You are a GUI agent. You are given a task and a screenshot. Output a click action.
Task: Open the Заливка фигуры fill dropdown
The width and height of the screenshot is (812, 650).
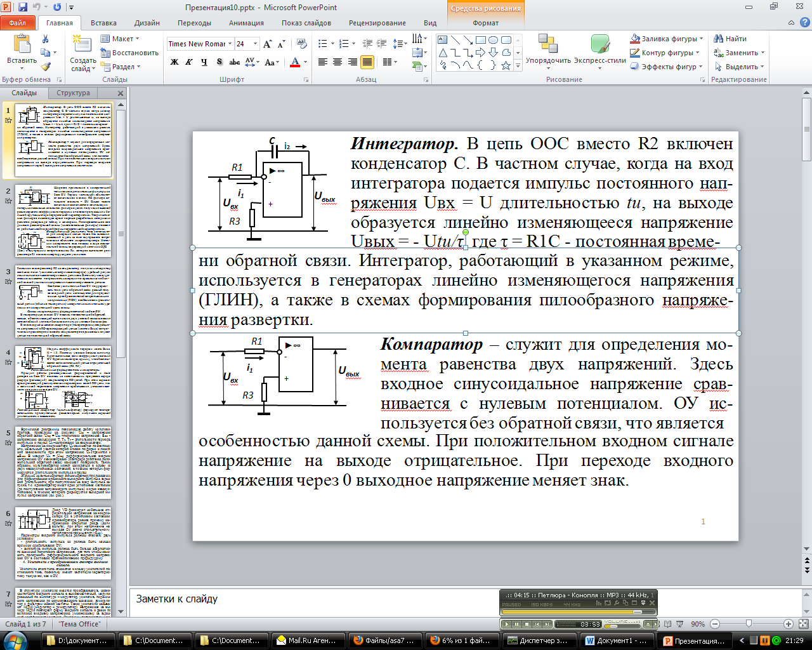click(x=665, y=39)
